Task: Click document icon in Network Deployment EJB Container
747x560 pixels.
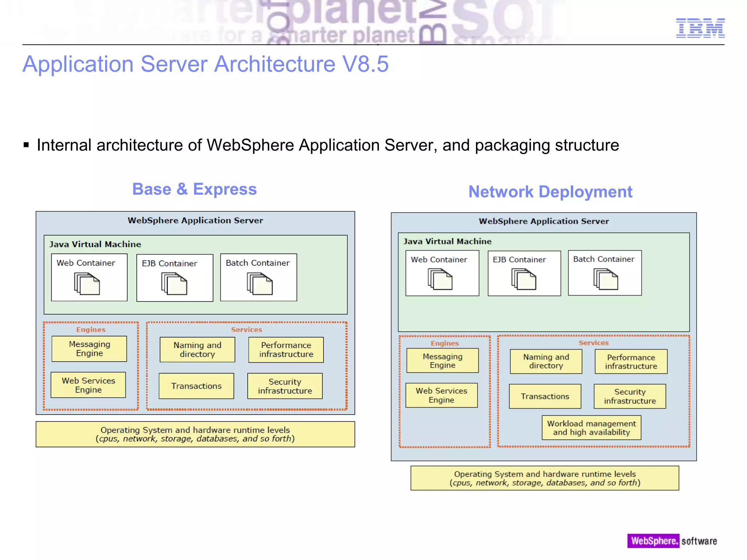Action: [x=523, y=279]
